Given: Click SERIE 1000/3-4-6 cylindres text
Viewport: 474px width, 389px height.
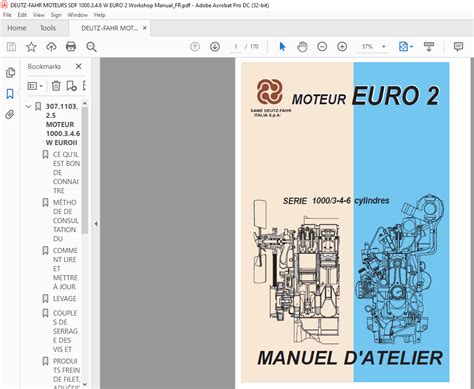Looking at the screenshot, I should click(x=336, y=201).
